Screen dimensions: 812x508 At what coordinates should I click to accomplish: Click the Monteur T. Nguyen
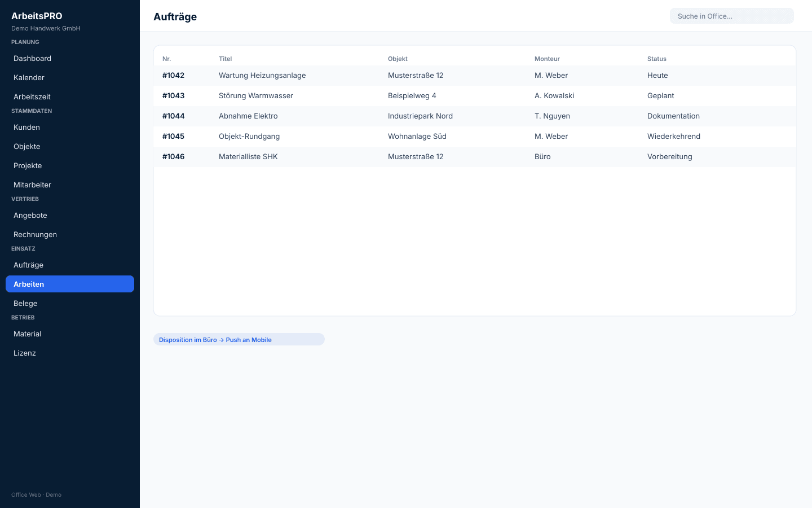coord(552,116)
